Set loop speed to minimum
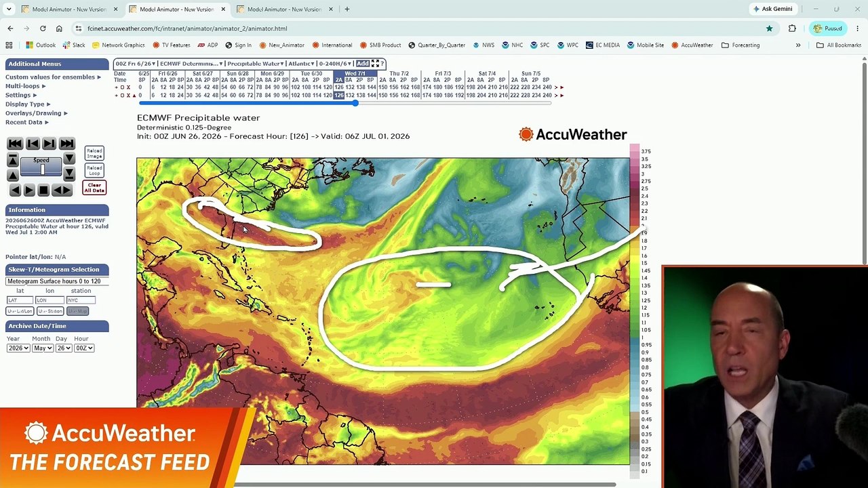This screenshot has width=868, height=488. pyautogui.click(x=69, y=174)
